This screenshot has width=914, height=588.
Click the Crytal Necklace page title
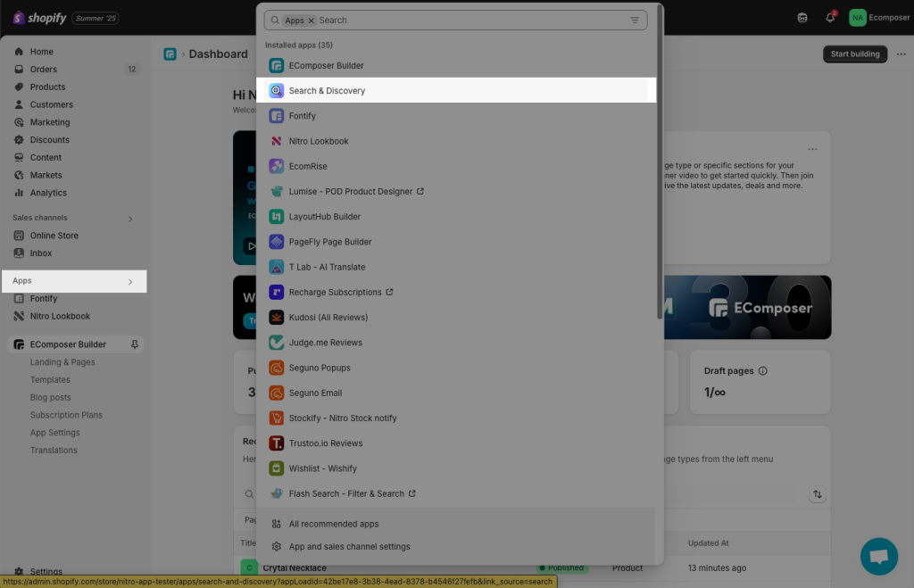tap(295, 567)
